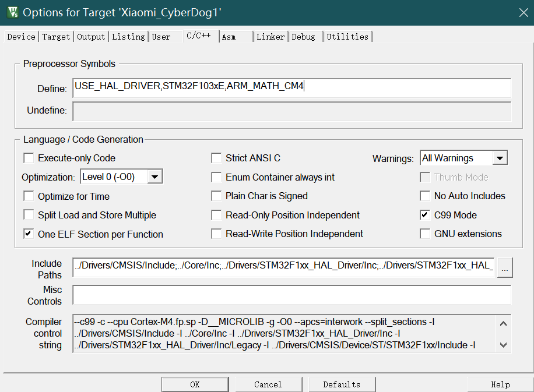Switch to the Device tab
This screenshot has height=392, width=534.
tap(21, 37)
